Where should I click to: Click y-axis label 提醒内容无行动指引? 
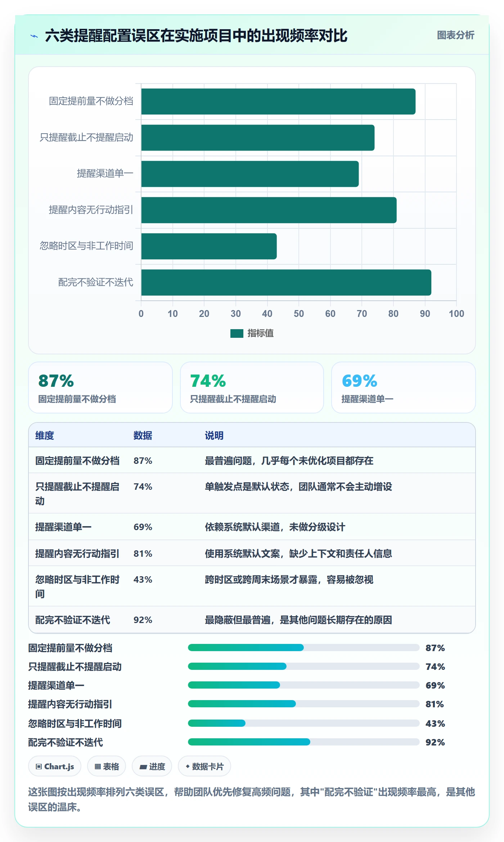[91, 210]
